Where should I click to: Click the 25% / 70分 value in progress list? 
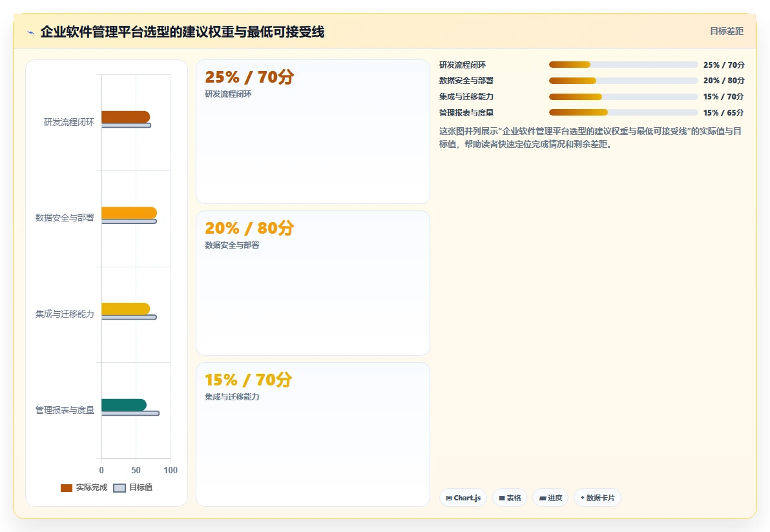point(724,65)
